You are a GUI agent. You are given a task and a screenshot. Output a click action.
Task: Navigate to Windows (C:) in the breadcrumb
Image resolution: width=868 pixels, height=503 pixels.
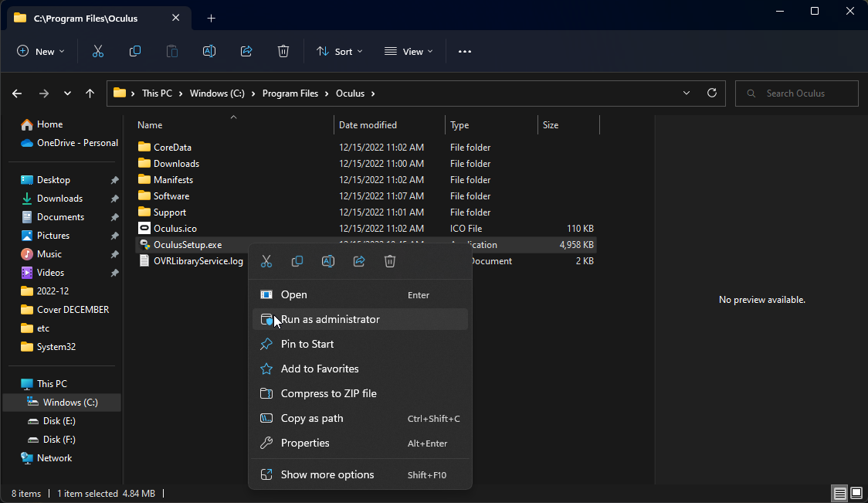coord(217,93)
